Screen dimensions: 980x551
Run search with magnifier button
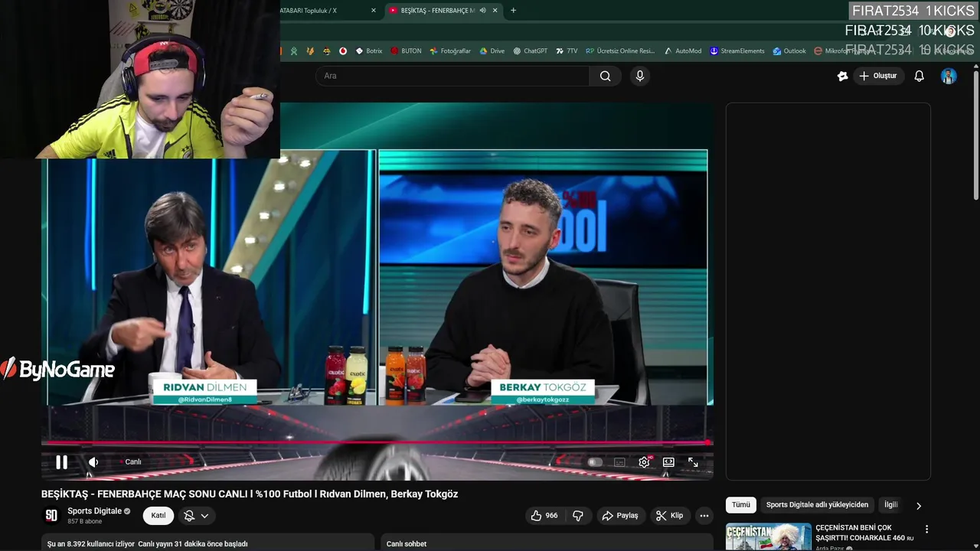click(605, 76)
